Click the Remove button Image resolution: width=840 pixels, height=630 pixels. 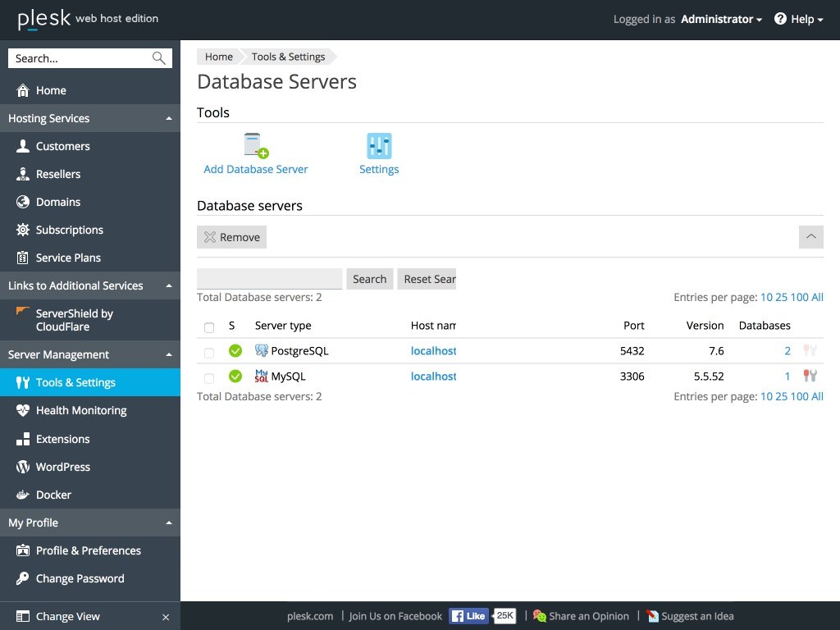click(231, 236)
